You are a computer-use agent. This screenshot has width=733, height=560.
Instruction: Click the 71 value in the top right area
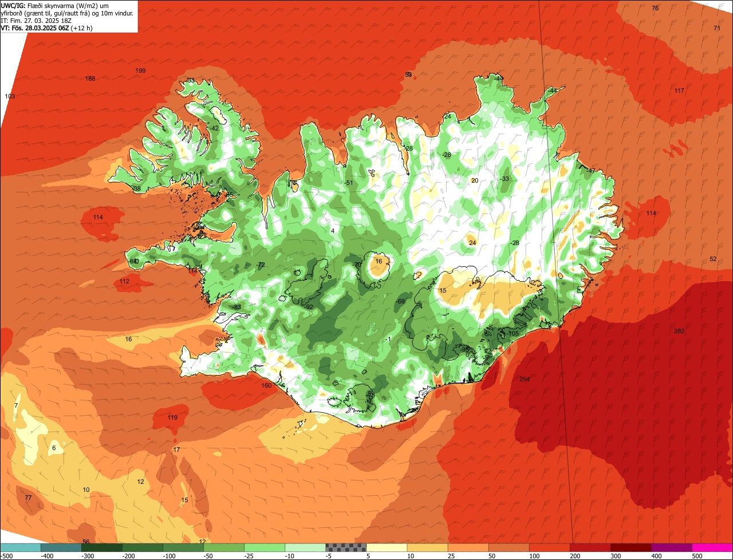click(717, 28)
